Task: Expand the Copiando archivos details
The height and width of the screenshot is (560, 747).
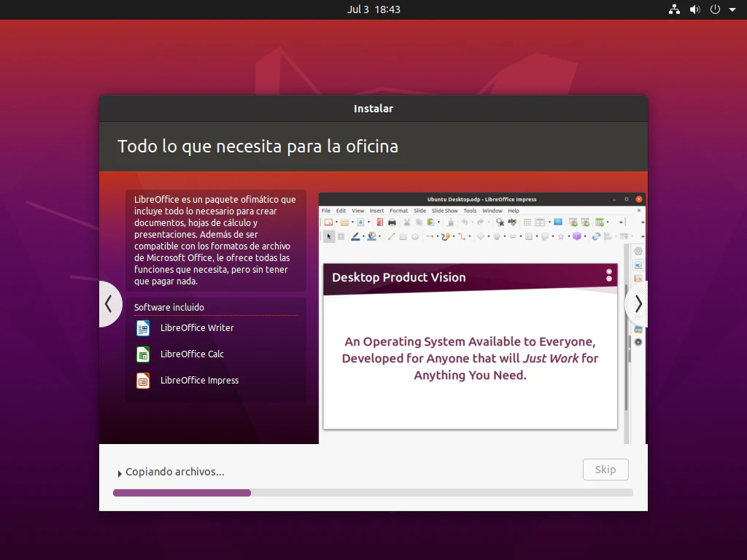Action: tap(120, 473)
